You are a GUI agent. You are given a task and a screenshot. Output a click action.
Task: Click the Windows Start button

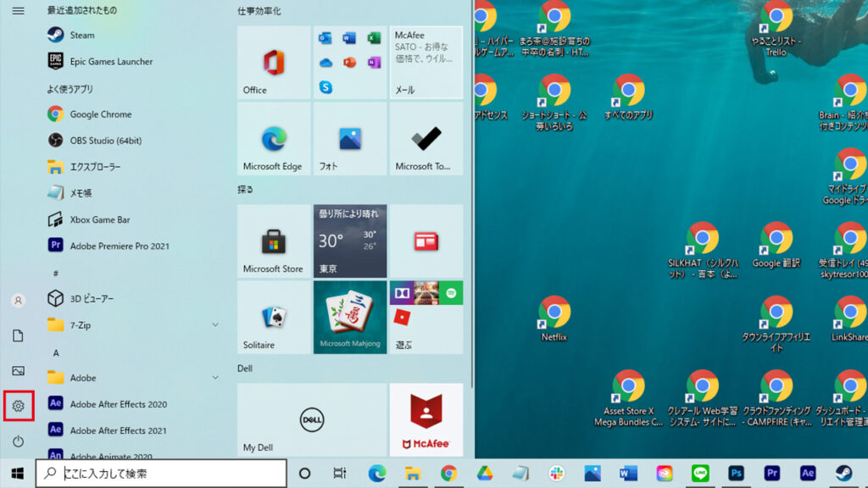click(x=18, y=474)
